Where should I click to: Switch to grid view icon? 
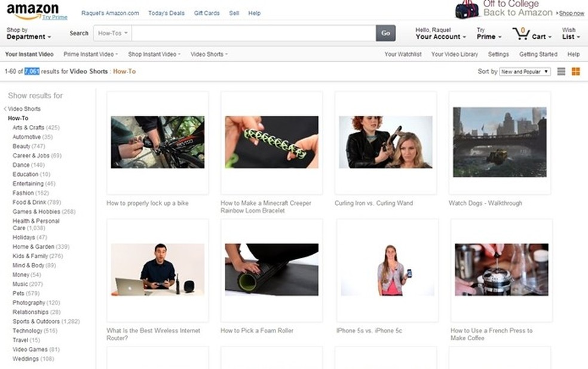point(575,71)
